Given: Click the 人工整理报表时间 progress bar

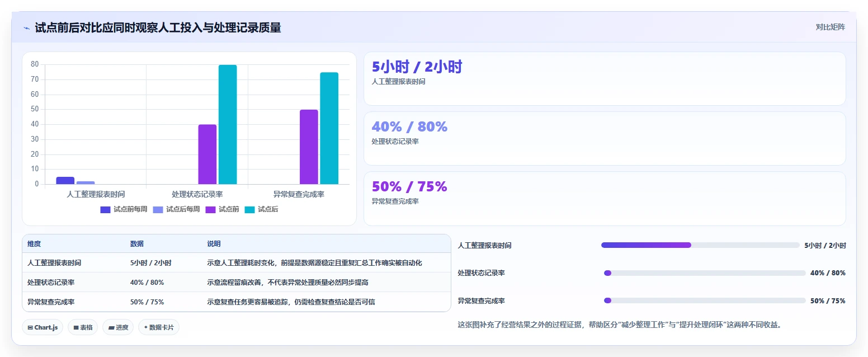Looking at the screenshot, I should (700, 245).
